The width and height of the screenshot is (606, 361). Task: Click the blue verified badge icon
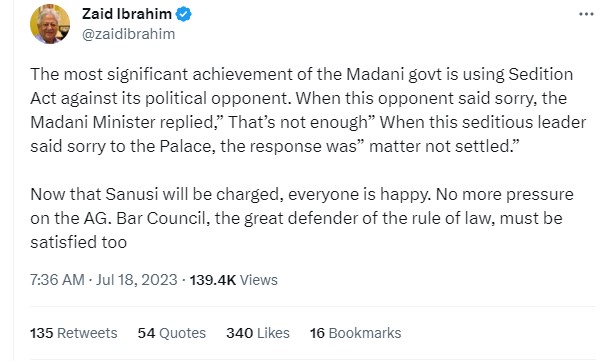tap(184, 14)
